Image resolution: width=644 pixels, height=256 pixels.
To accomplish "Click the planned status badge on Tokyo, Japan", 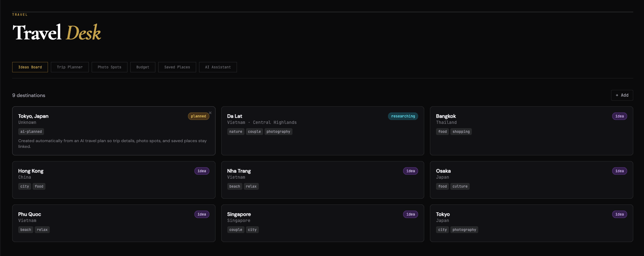I will point(199,116).
